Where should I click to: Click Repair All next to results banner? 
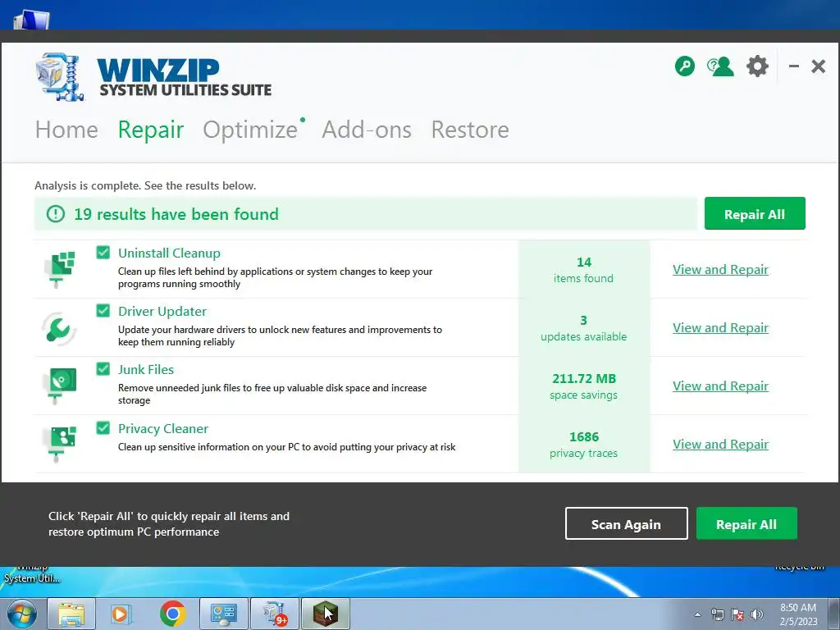[x=755, y=213]
